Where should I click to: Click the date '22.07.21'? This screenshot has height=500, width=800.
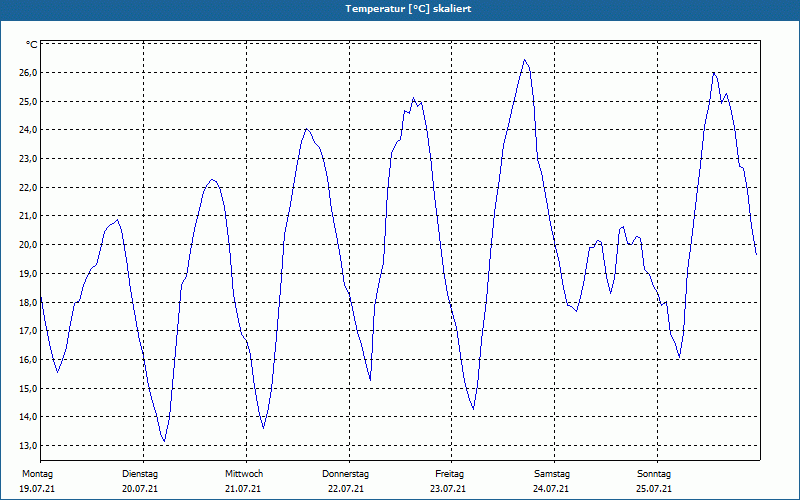pos(346,489)
